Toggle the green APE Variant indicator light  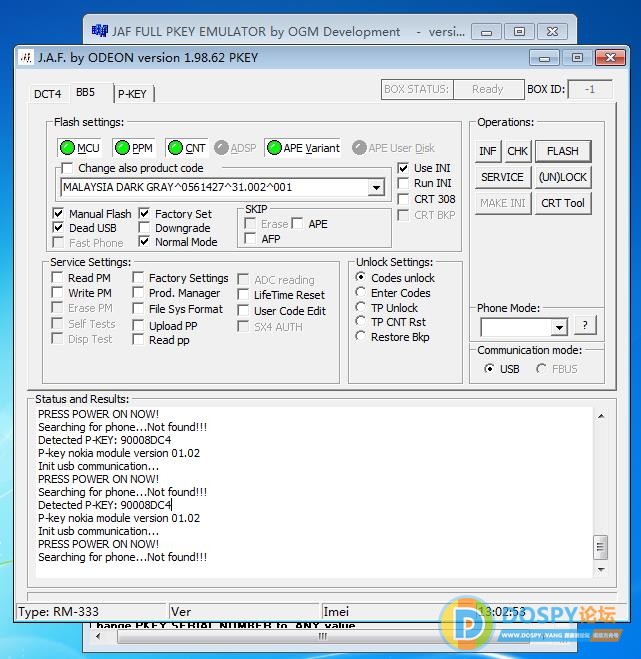tap(274, 148)
